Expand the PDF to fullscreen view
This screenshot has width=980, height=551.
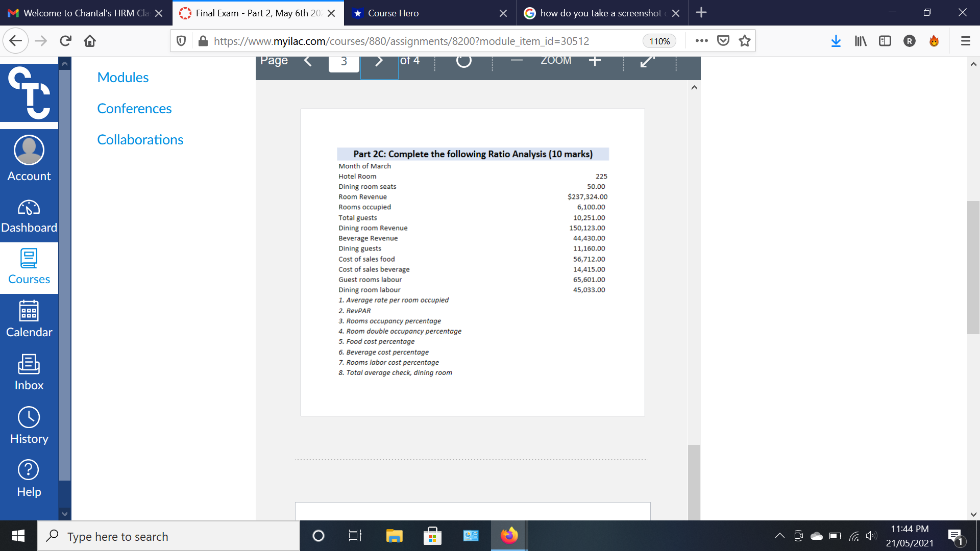pyautogui.click(x=647, y=61)
